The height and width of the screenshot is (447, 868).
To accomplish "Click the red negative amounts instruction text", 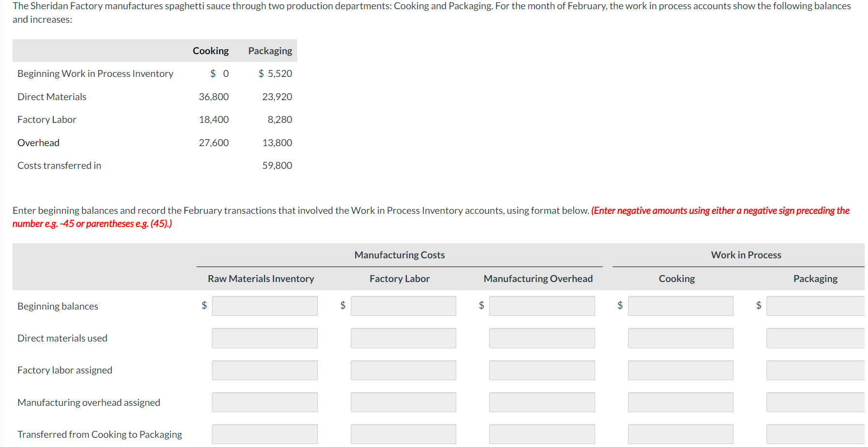I will 431,217.
